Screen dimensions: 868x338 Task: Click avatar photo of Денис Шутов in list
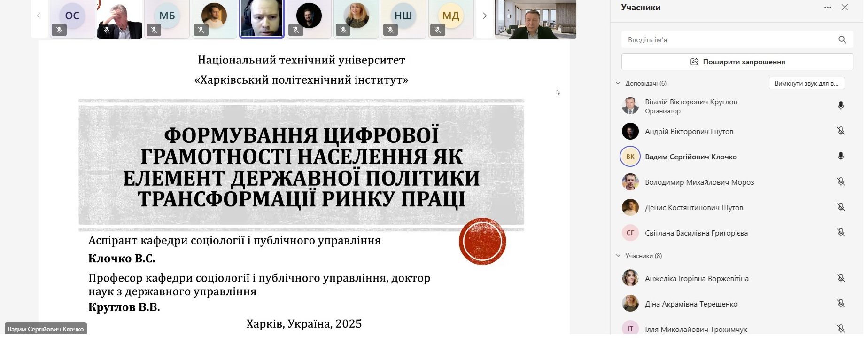point(630,207)
